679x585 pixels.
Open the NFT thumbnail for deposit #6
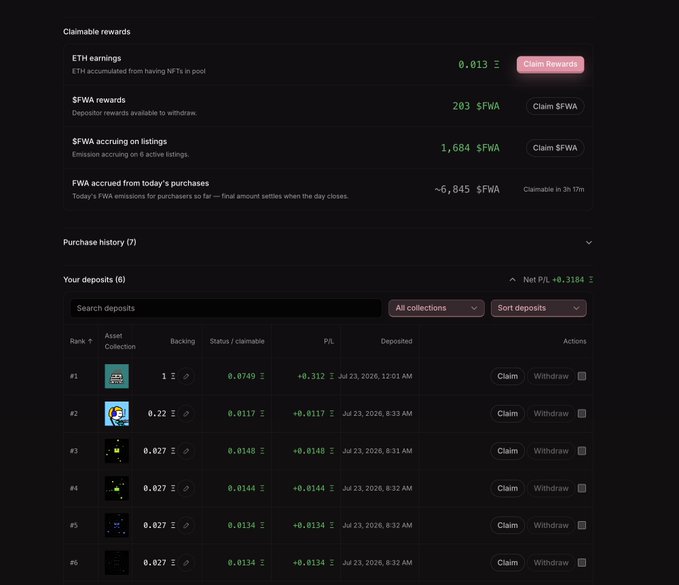(116, 562)
